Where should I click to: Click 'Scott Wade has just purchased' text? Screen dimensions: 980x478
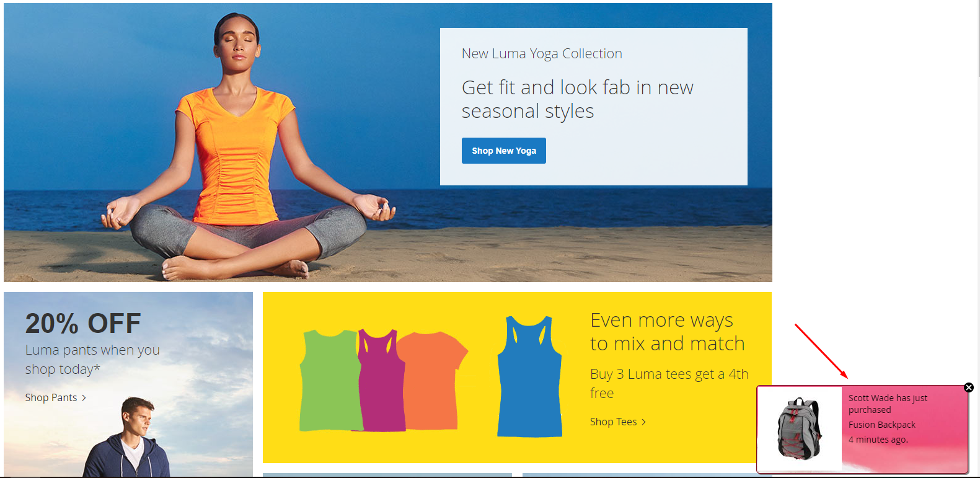[x=888, y=404]
